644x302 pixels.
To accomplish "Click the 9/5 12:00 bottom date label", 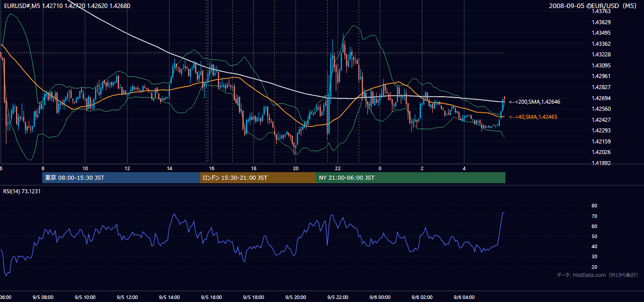I will click(x=127, y=297).
